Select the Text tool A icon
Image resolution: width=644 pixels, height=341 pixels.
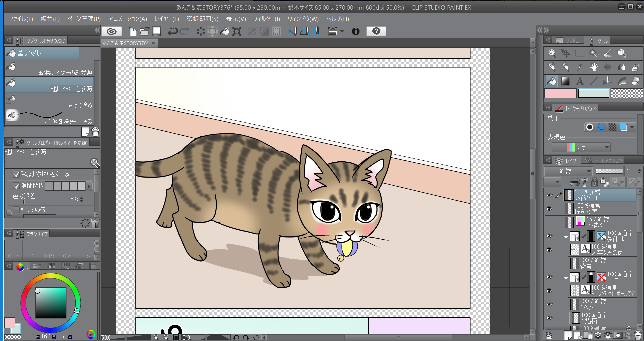tap(580, 81)
